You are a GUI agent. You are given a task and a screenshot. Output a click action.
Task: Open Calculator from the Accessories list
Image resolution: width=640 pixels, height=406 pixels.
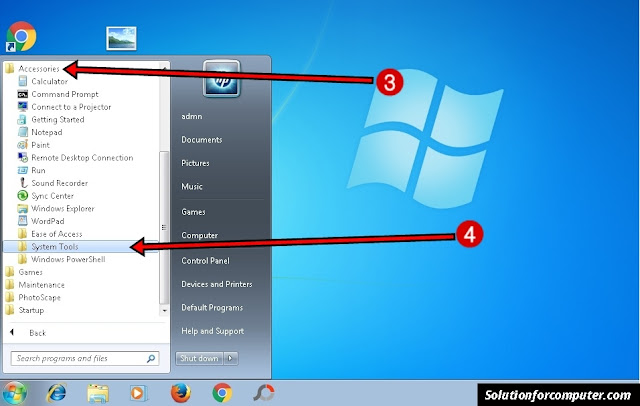[x=43, y=81]
